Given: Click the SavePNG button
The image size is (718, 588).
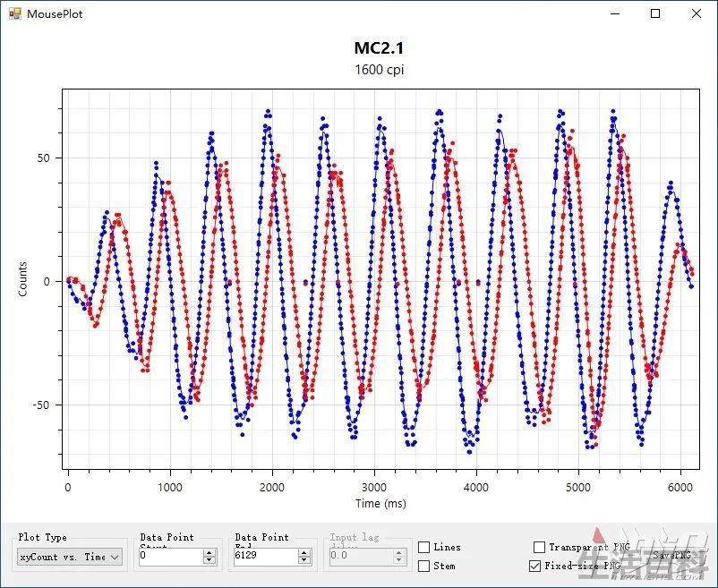Looking at the screenshot, I should pyautogui.click(x=671, y=555).
